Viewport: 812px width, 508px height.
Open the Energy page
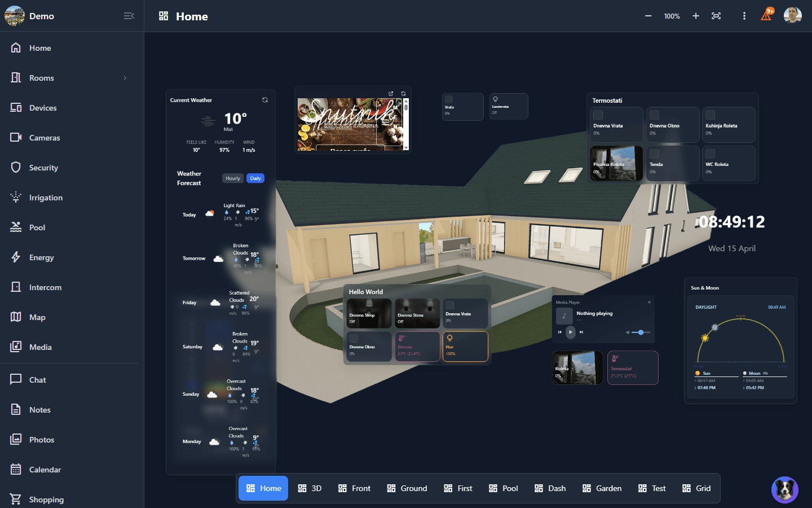tap(42, 257)
